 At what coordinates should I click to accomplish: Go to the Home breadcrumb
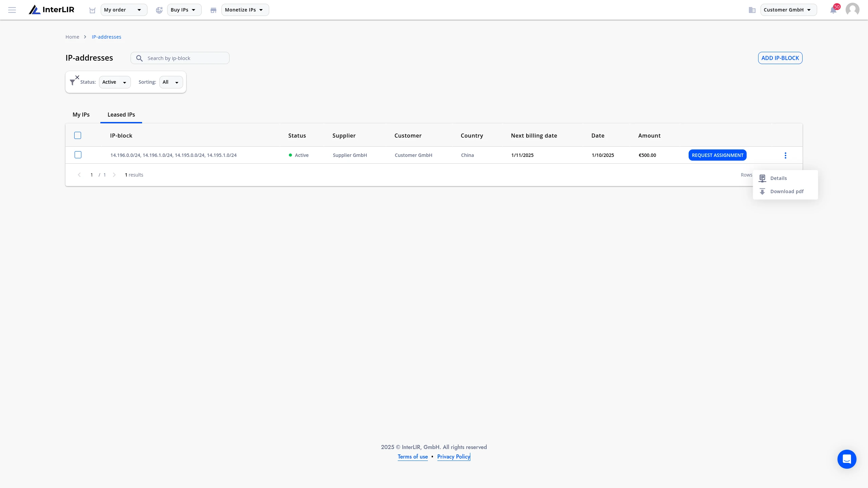point(72,37)
